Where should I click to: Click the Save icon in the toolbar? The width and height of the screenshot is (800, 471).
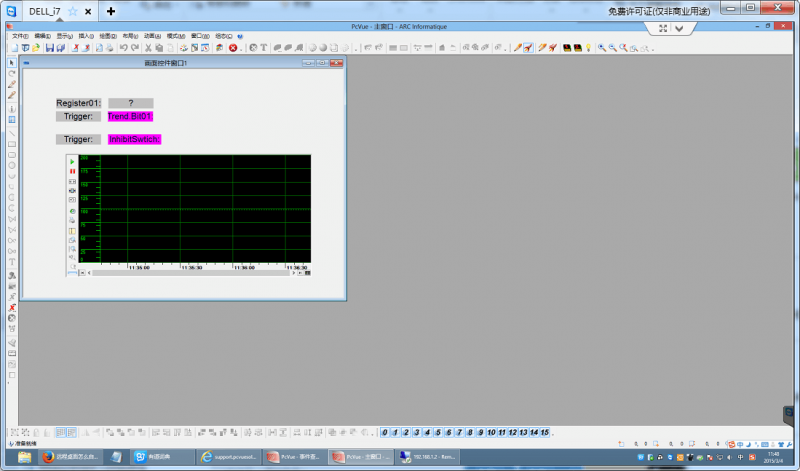pyautogui.click(x=49, y=48)
